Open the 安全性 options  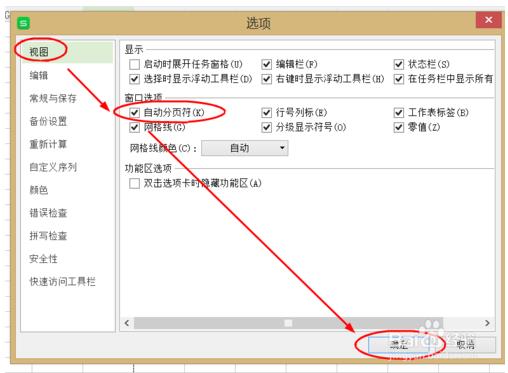tap(43, 258)
